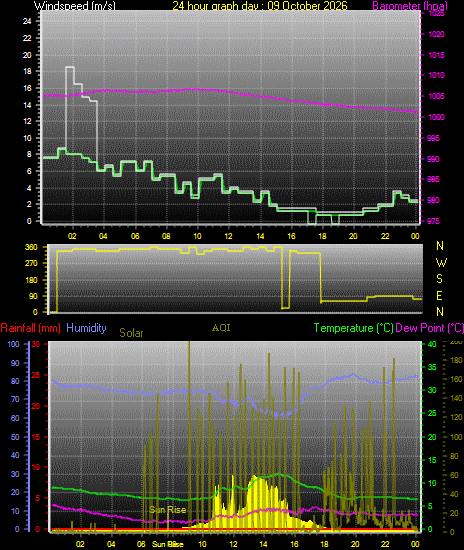The height and width of the screenshot is (550, 464).
Task: Select the 990 barometer axis value
Action: [433, 159]
